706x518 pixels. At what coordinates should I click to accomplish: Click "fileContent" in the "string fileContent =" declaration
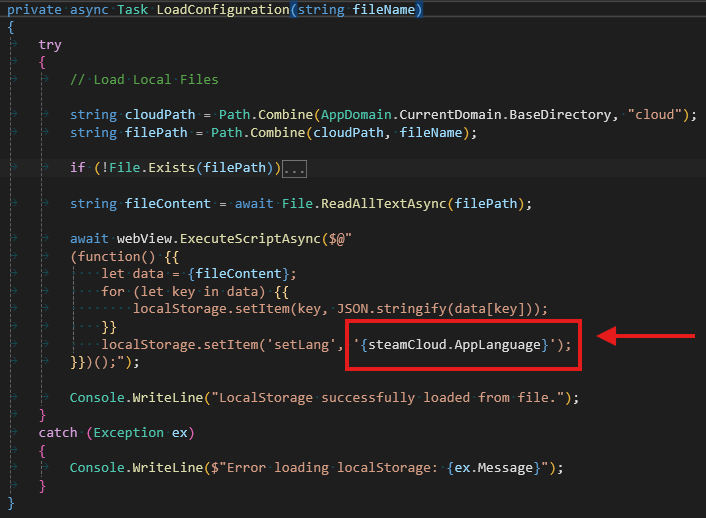click(167, 204)
